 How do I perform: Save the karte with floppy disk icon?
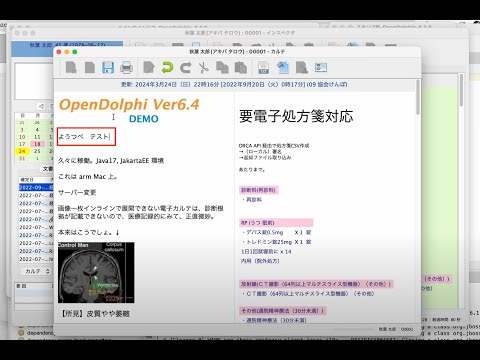pos(108,68)
